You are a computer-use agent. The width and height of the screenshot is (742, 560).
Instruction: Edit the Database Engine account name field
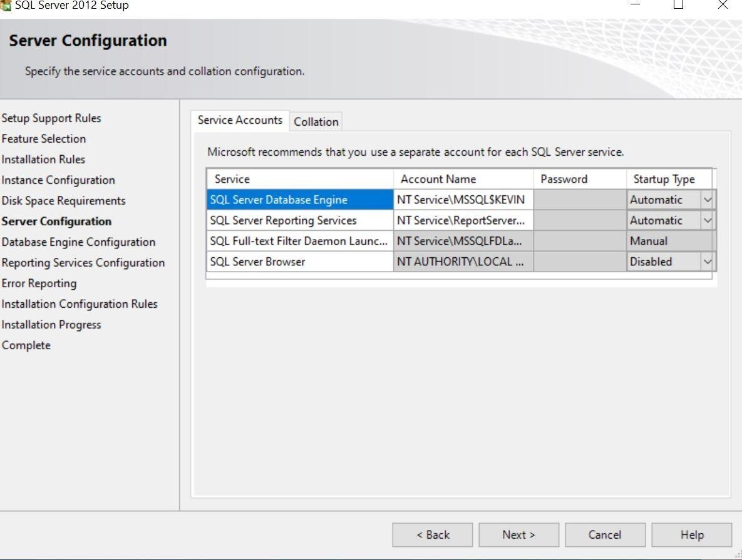coord(462,199)
